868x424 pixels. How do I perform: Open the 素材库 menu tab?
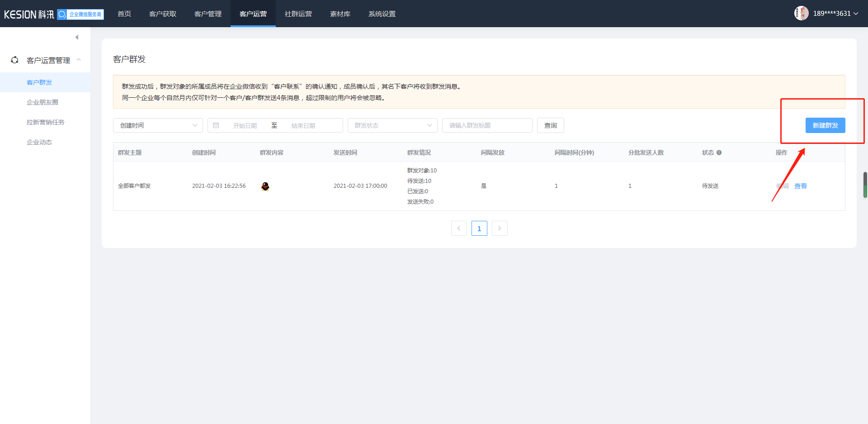pos(340,14)
